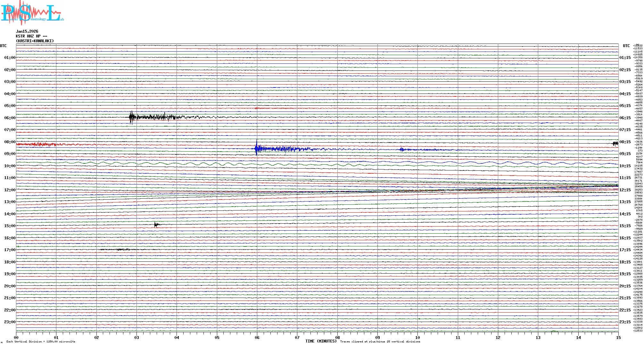Click the small black event on the 15:00 trace

pos(156,225)
